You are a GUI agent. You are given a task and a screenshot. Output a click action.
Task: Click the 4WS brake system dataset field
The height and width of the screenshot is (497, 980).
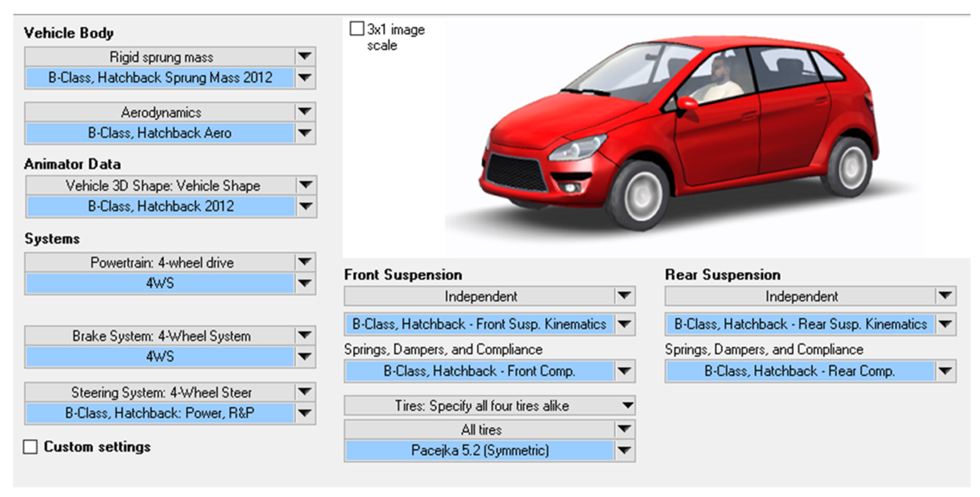160,357
